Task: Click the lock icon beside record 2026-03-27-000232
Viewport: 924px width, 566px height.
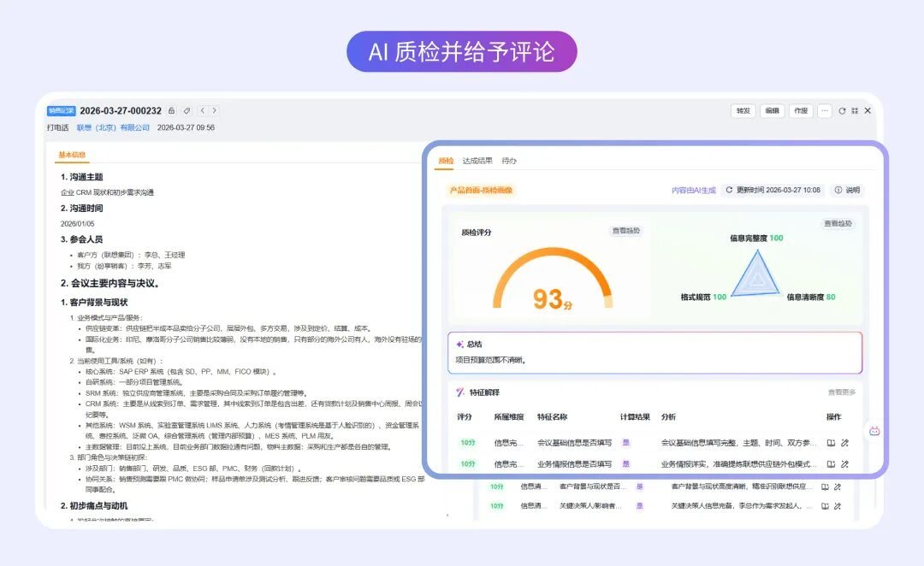Action: point(171,111)
